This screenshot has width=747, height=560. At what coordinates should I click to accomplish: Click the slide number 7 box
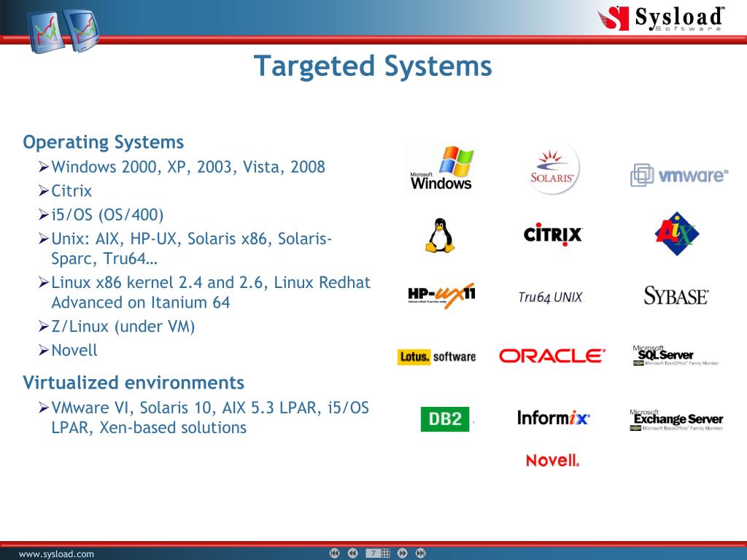click(373, 553)
